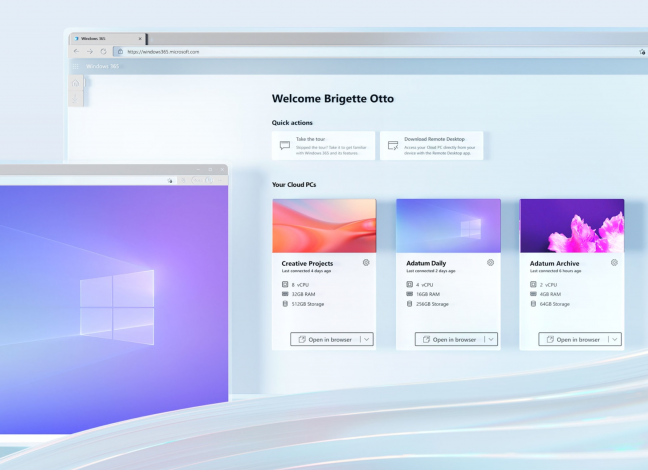Click the Adatum Daily Windows logo thumbnail
Screen dimensions: 648x470
click(448, 226)
